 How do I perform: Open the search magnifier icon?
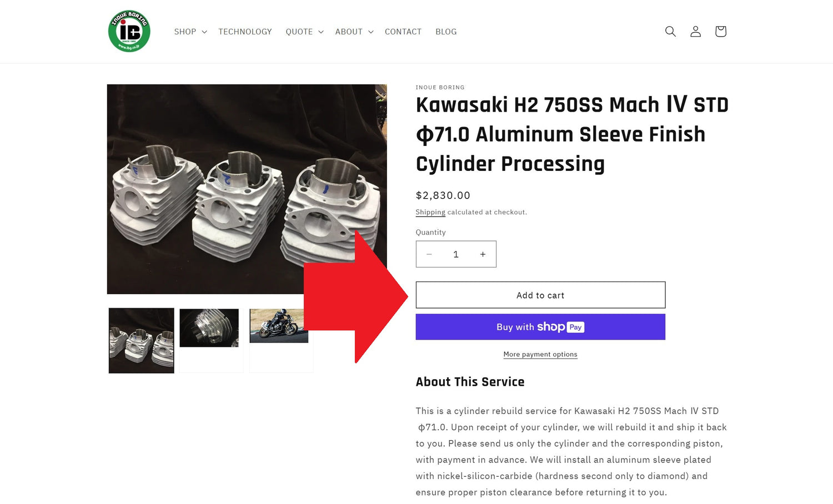pyautogui.click(x=670, y=32)
